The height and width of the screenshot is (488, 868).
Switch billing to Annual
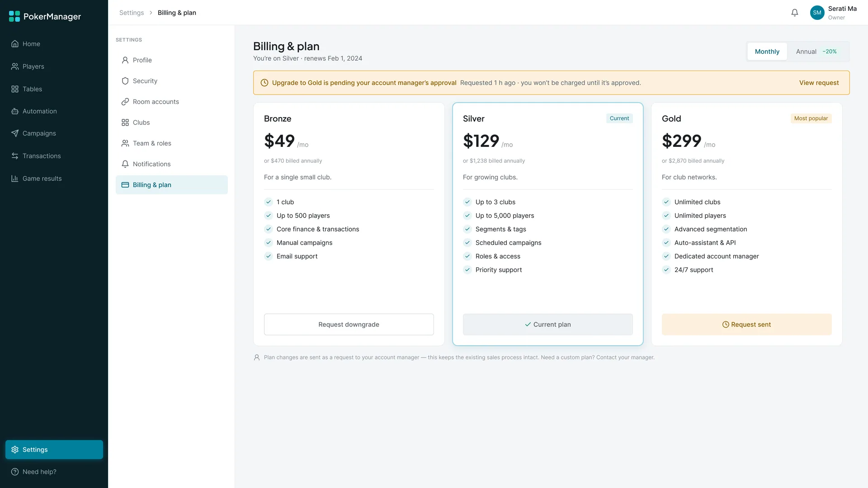tap(817, 52)
